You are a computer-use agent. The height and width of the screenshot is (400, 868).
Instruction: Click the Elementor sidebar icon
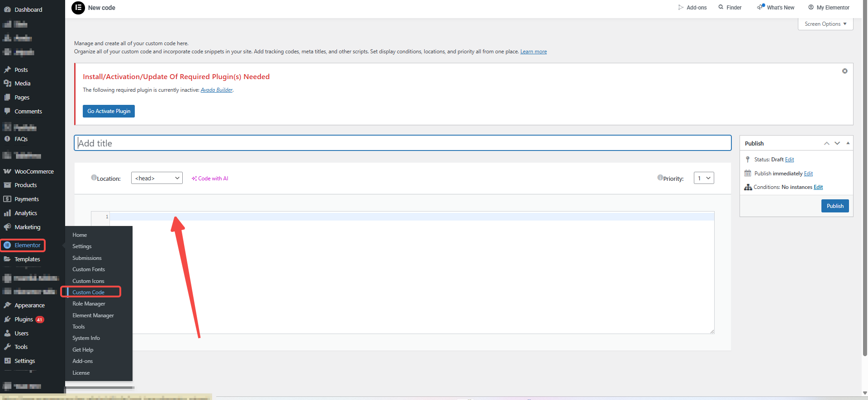(x=7, y=245)
